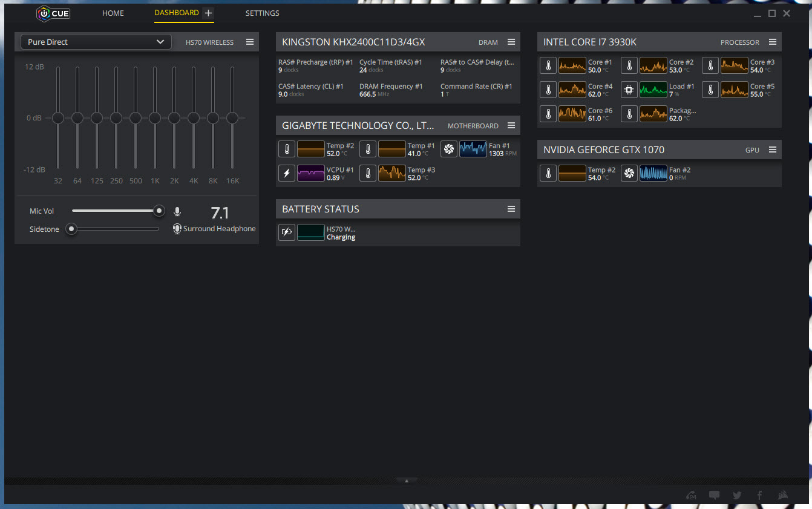This screenshot has width=812, height=509.
Task: Click the thermometer icon for Core #3
Action: pyautogui.click(x=710, y=65)
